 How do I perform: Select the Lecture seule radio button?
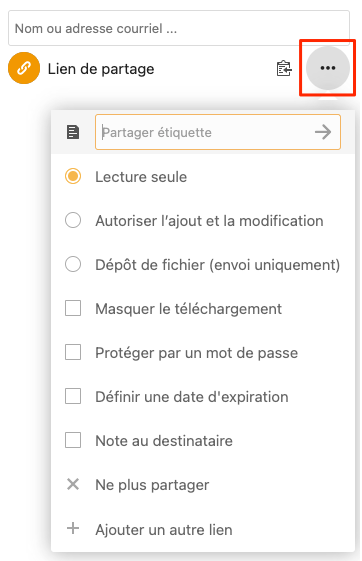tap(73, 176)
